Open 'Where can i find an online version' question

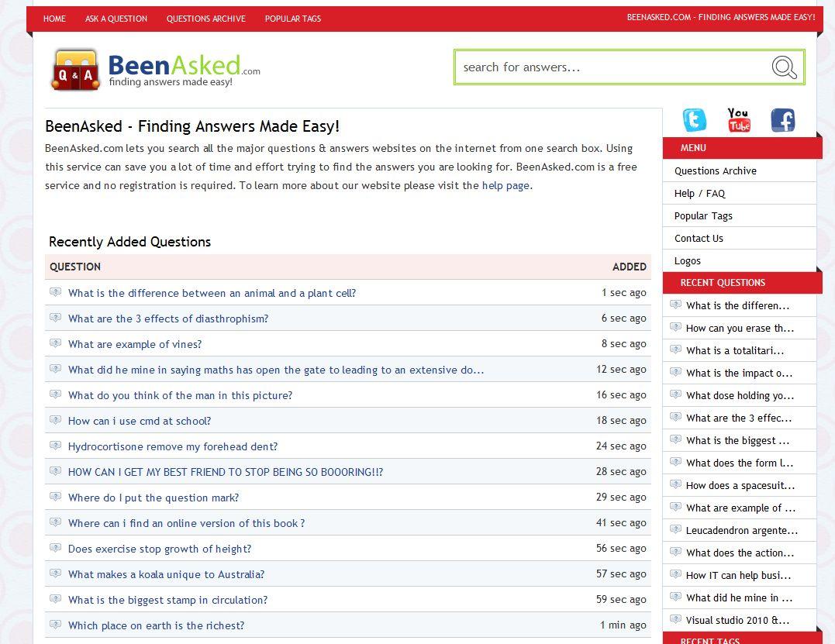[186, 523]
